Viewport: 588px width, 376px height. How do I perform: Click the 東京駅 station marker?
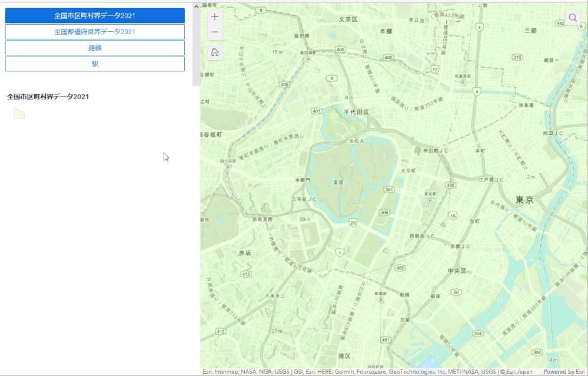click(x=430, y=200)
